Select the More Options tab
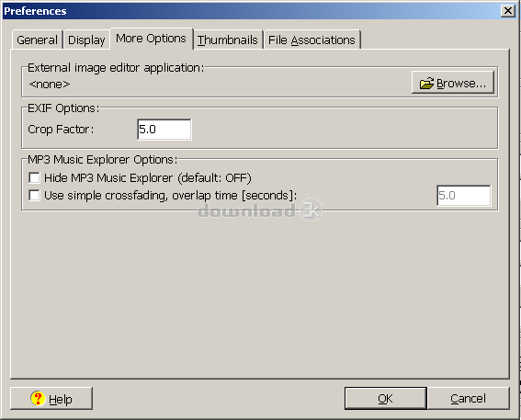This screenshot has width=521, height=420. [x=152, y=39]
